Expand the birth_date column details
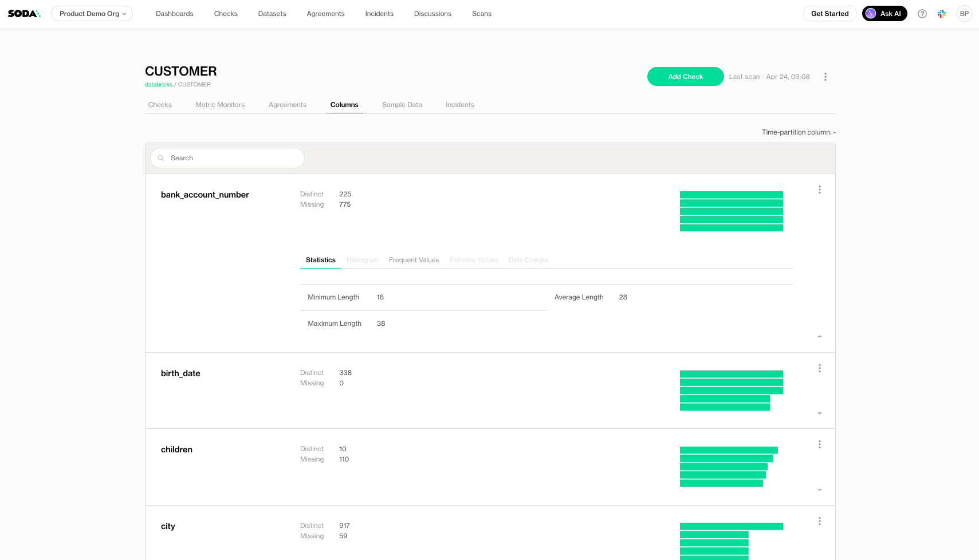The image size is (979, 560). coord(820,413)
